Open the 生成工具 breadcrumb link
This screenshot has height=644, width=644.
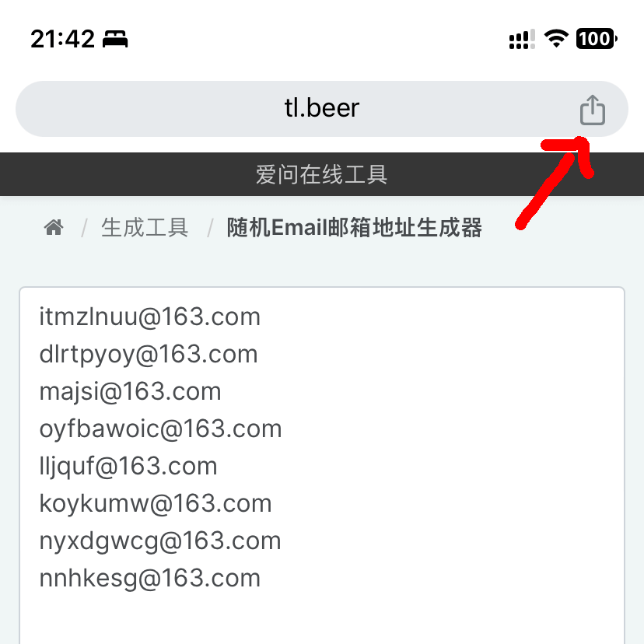coord(145,227)
